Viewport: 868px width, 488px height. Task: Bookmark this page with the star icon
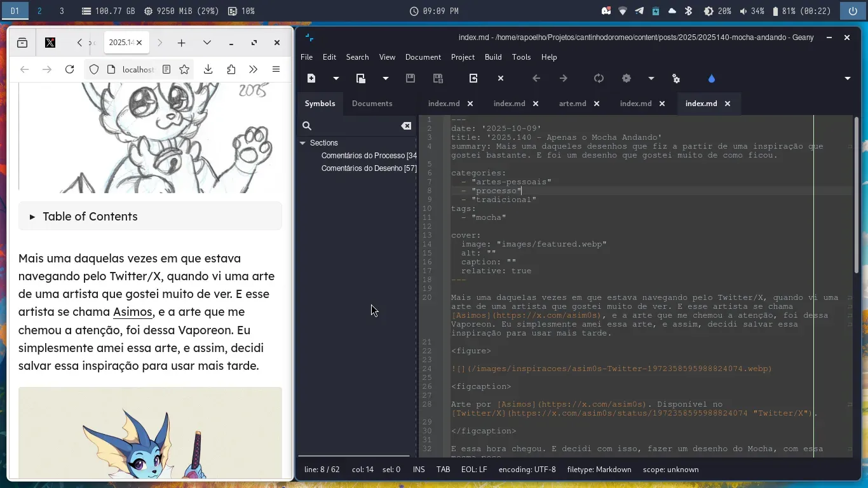(x=184, y=69)
